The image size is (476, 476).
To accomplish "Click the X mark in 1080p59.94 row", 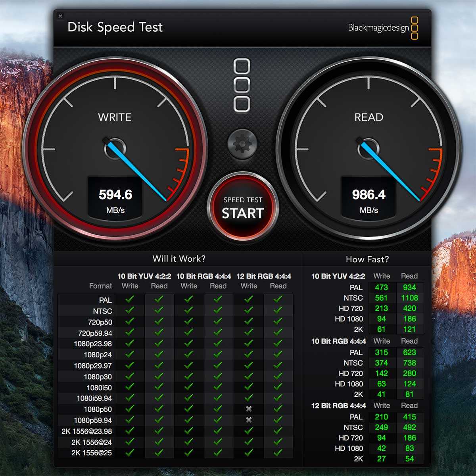I will (x=249, y=420).
